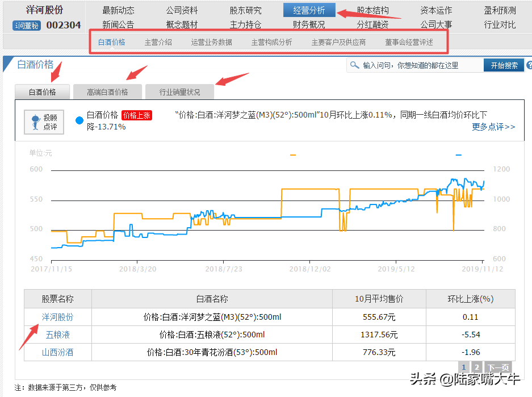Click the 2018/12/02 date axis label
The height and width of the screenshot is (397, 532).
[x=310, y=269]
